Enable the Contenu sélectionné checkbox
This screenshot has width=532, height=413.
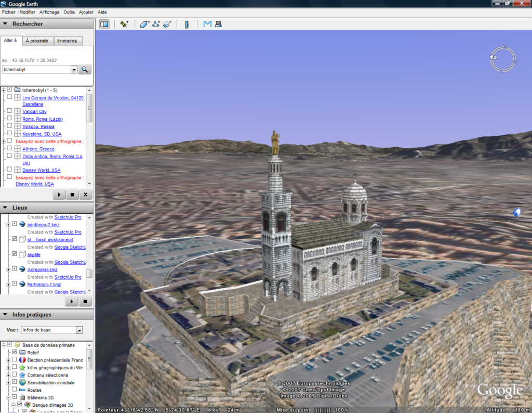[14, 375]
